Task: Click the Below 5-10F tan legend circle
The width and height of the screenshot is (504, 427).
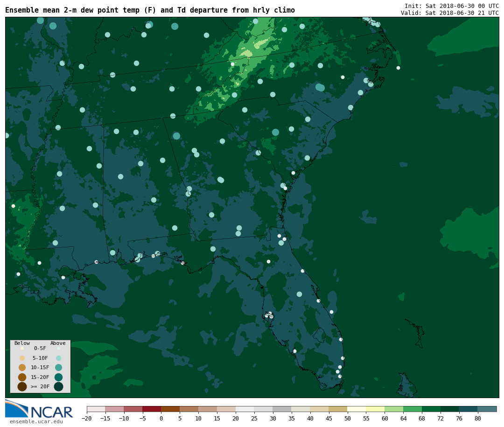Action: point(22,358)
